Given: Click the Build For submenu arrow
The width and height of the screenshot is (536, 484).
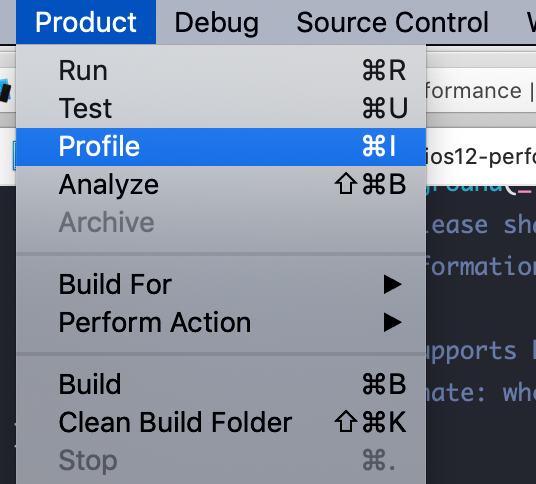Looking at the screenshot, I should [x=392, y=284].
